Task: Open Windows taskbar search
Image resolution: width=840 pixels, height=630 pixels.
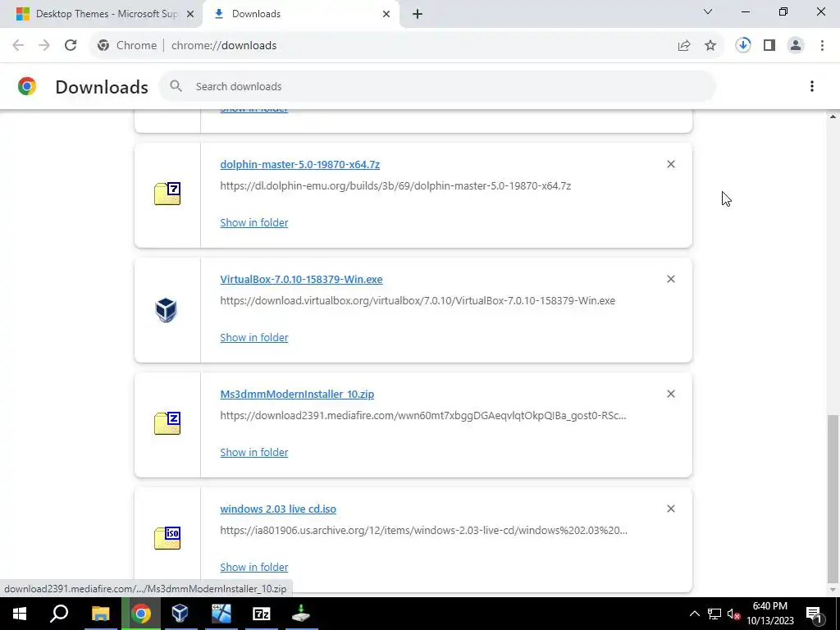Action: (x=59, y=614)
